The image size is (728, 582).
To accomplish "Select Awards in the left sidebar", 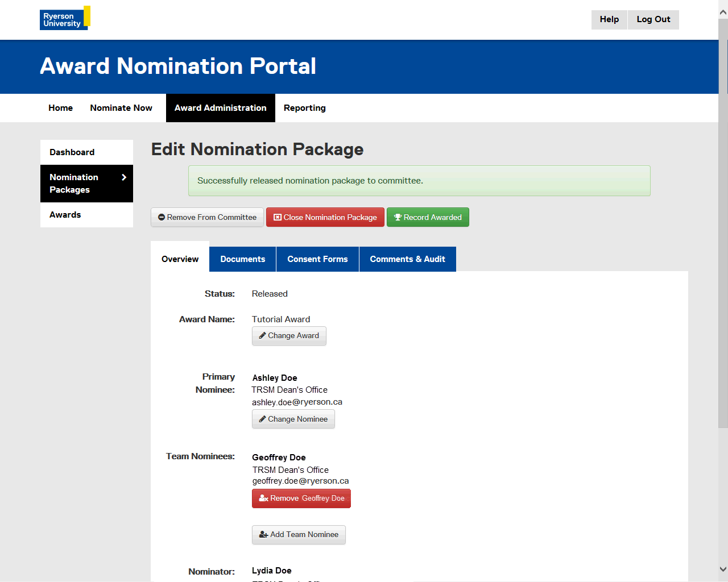I will [x=65, y=215].
